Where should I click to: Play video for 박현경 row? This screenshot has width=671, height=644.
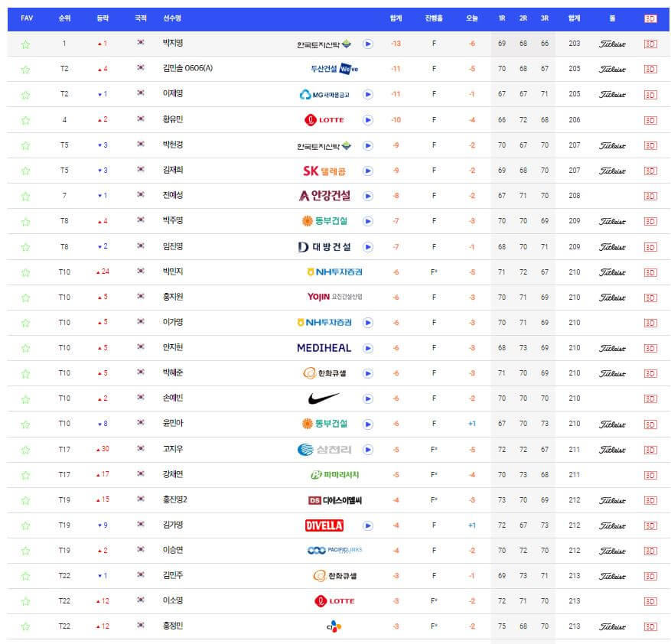[x=367, y=145]
